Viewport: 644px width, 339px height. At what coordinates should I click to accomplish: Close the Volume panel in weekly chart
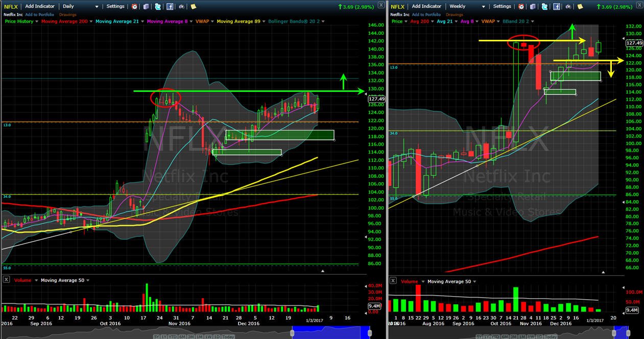coord(393,280)
